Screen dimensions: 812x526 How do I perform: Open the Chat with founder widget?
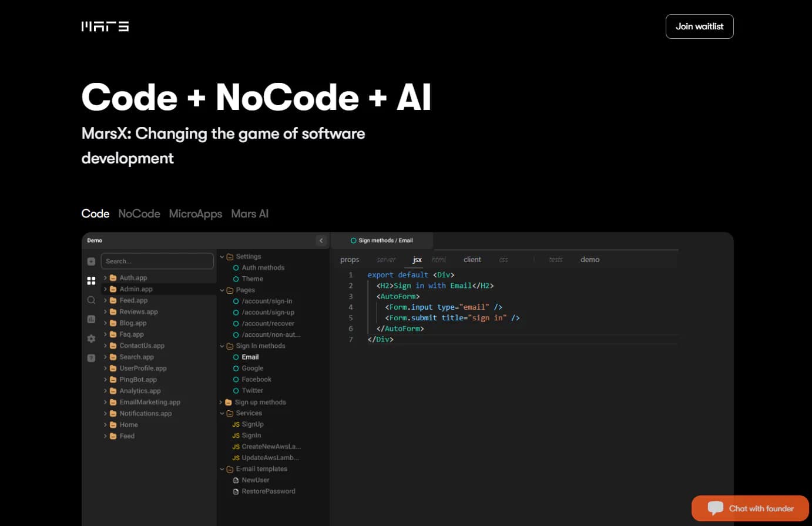(750, 508)
